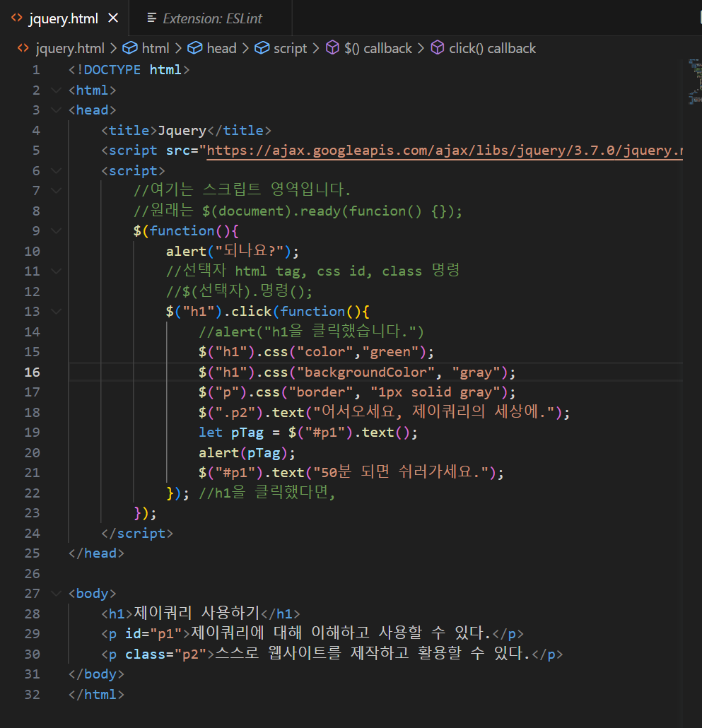Select the click() callback breadcrumb item

492,48
